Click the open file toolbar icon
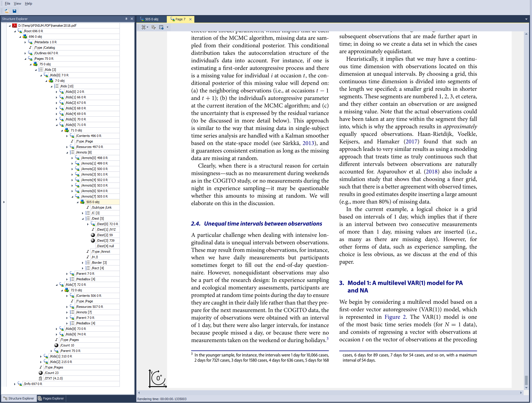The image size is (532, 403). point(7,11)
